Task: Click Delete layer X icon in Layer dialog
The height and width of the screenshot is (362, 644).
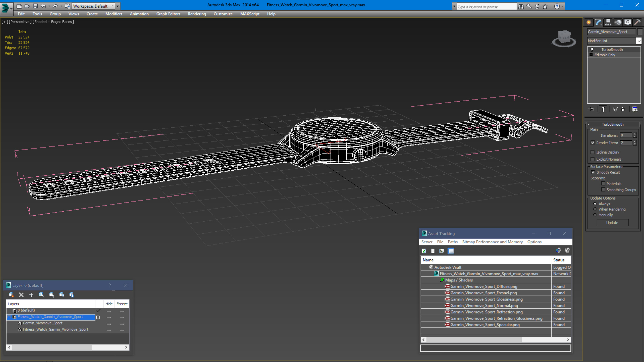Action: (x=21, y=295)
